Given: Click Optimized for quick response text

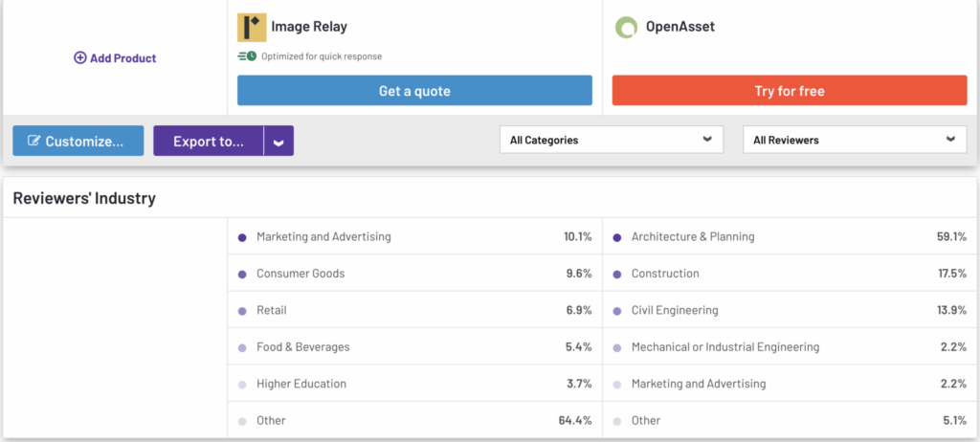Looking at the screenshot, I should pos(322,56).
